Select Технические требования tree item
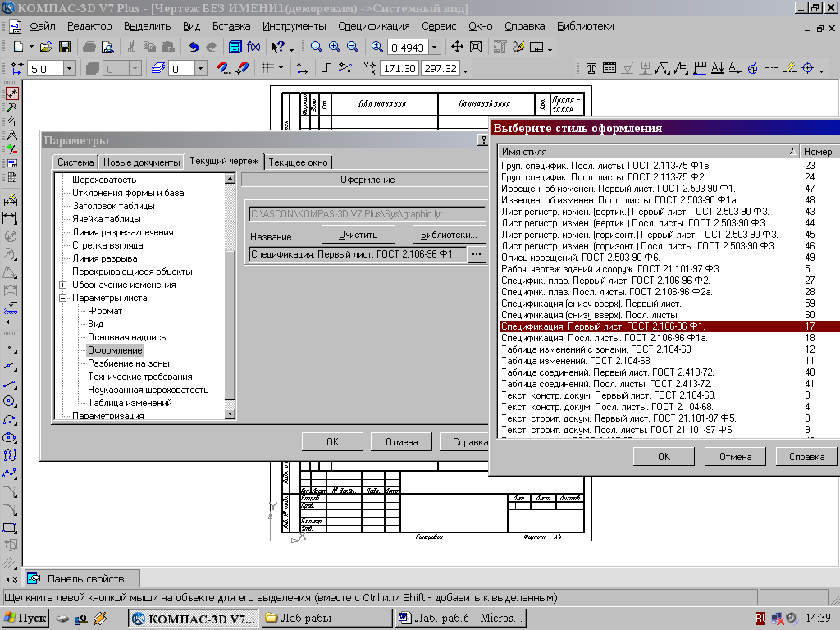Image resolution: width=840 pixels, height=630 pixels. click(x=140, y=377)
